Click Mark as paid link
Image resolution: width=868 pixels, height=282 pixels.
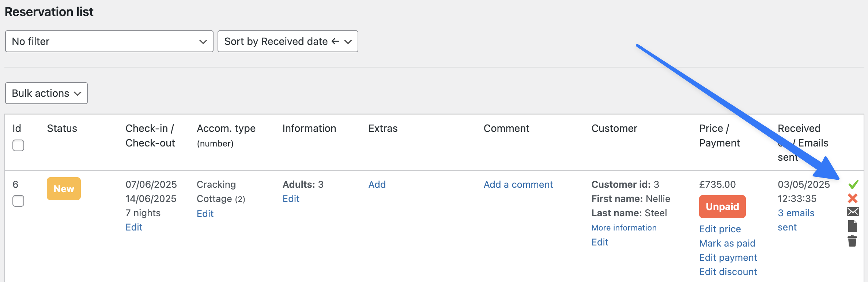tap(727, 243)
